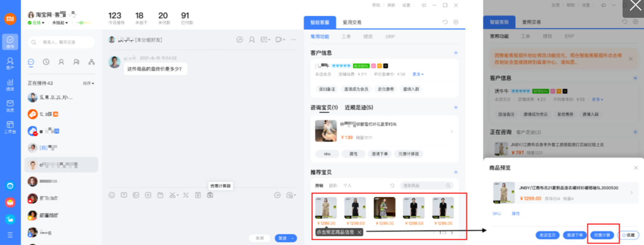Screen dimensions: 644x245
Task: Open the note-list dropdown in chat header
Action: (265, 40)
